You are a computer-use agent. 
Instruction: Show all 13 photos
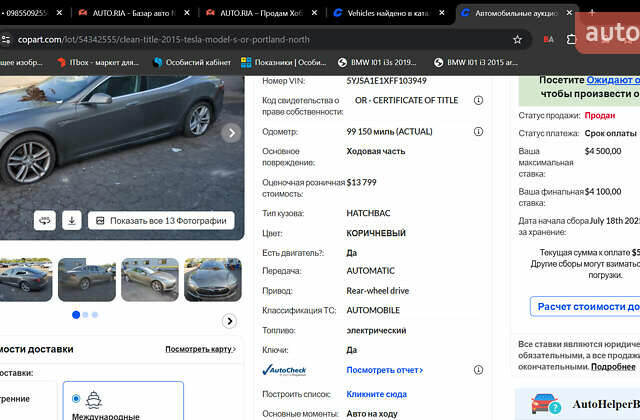click(161, 221)
